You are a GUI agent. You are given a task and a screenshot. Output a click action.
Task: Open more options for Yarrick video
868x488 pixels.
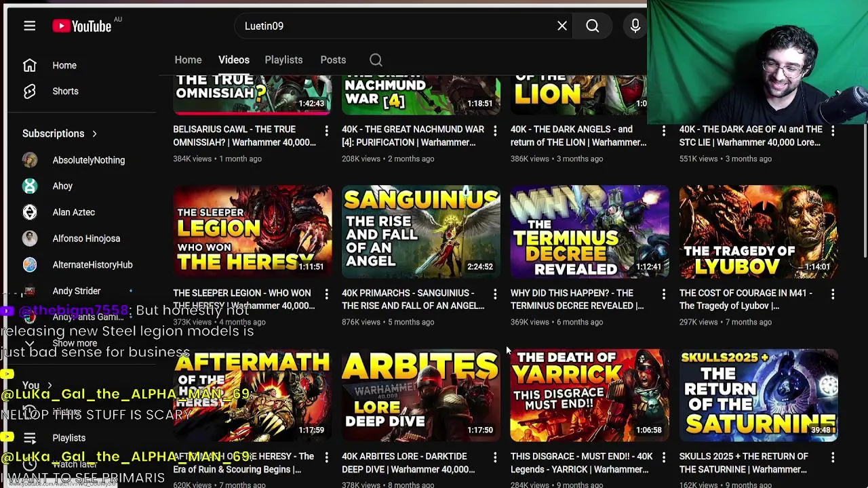click(x=664, y=457)
